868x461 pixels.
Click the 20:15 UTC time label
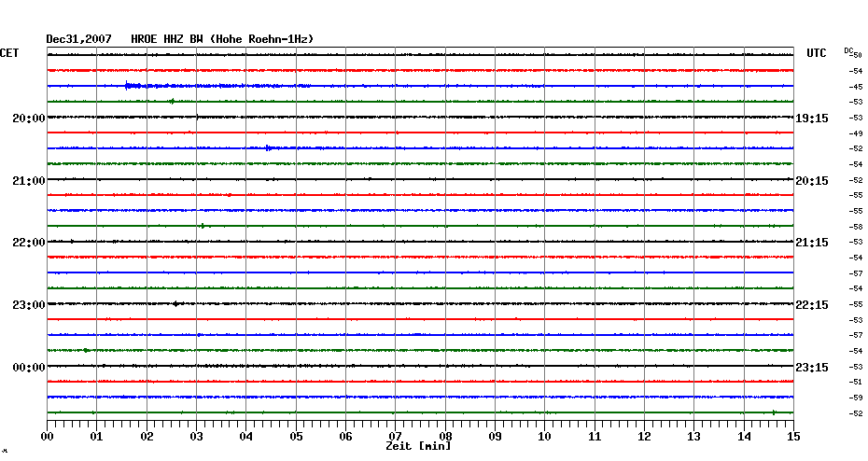point(812,181)
